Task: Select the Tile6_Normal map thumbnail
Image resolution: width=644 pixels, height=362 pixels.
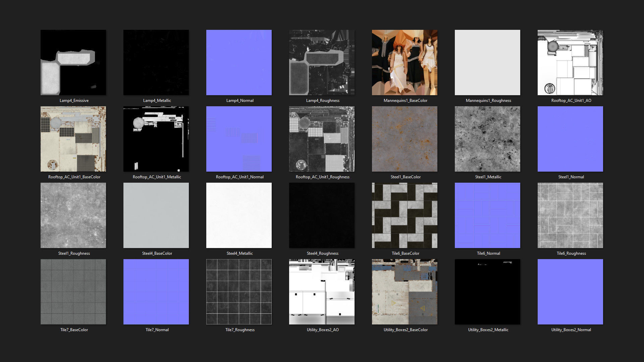Action: pos(487,215)
